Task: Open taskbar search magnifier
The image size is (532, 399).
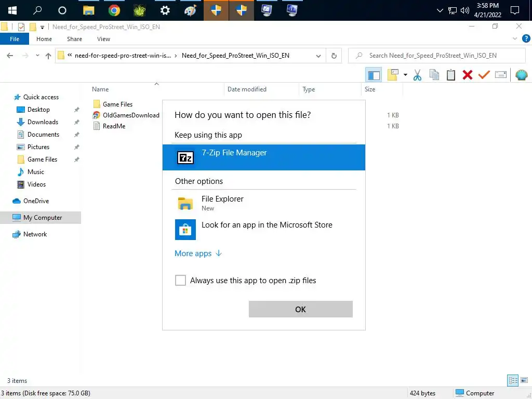Action: click(x=37, y=10)
